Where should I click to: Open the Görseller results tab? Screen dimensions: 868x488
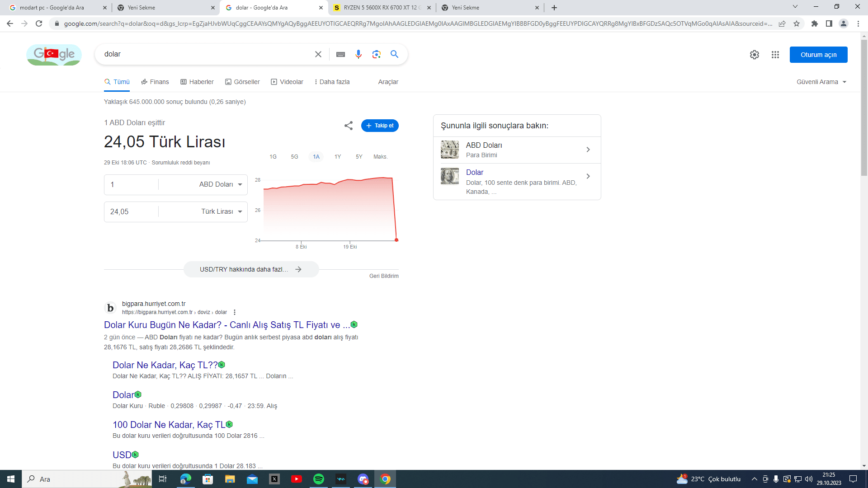pyautogui.click(x=242, y=82)
